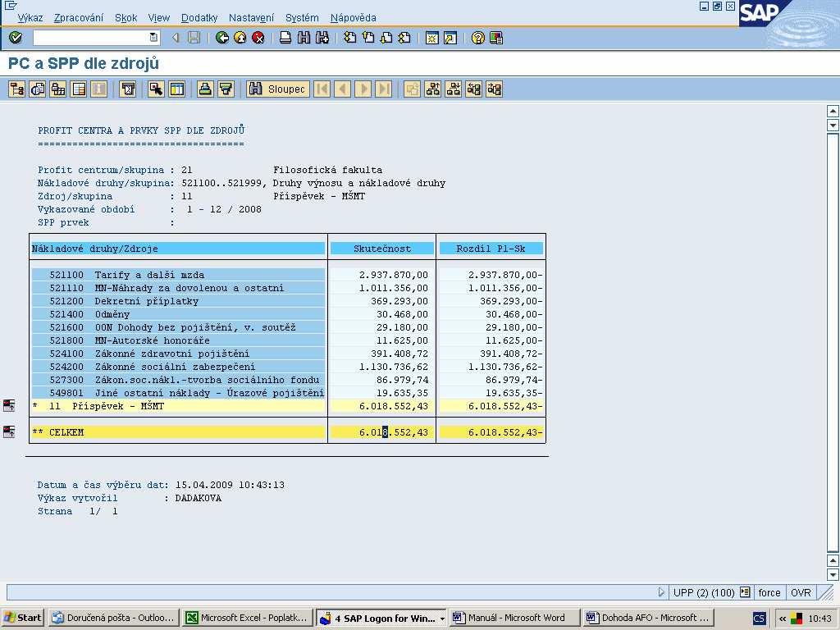Click the red Cancel icon
840x630 pixels.
[258, 38]
